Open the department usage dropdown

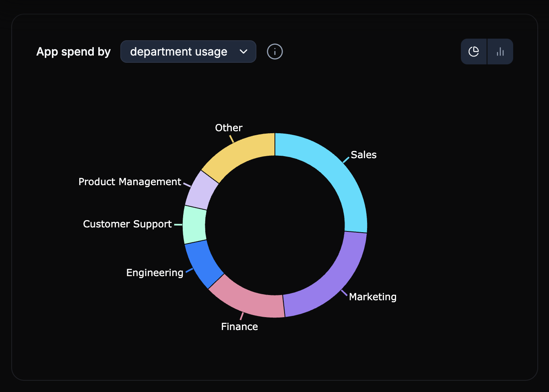click(188, 52)
